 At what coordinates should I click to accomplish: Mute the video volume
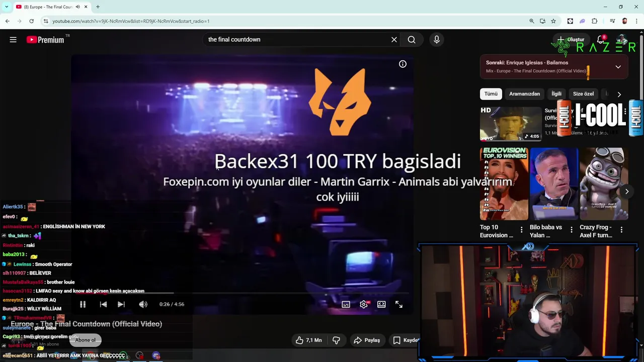pos(143,304)
